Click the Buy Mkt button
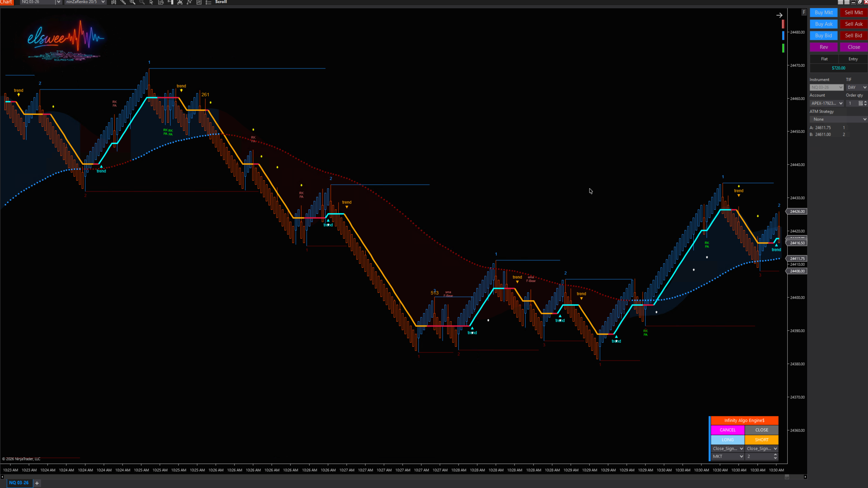The width and height of the screenshot is (868, 488). tap(824, 13)
